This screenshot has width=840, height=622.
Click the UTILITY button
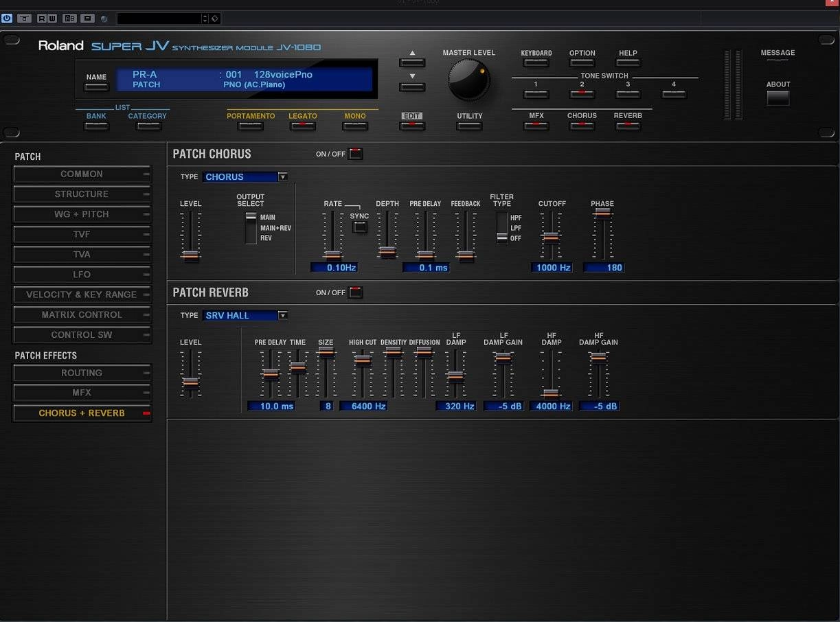pyautogui.click(x=470, y=126)
